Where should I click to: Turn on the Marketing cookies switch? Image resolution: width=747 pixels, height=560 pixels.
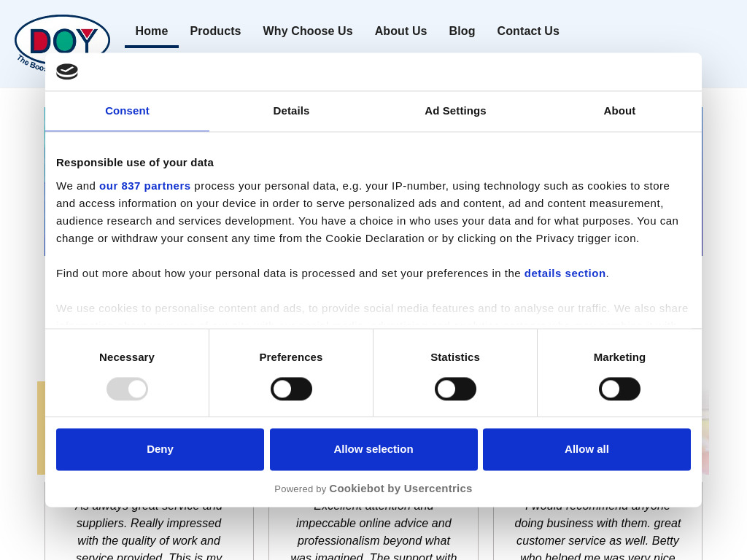tap(619, 389)
